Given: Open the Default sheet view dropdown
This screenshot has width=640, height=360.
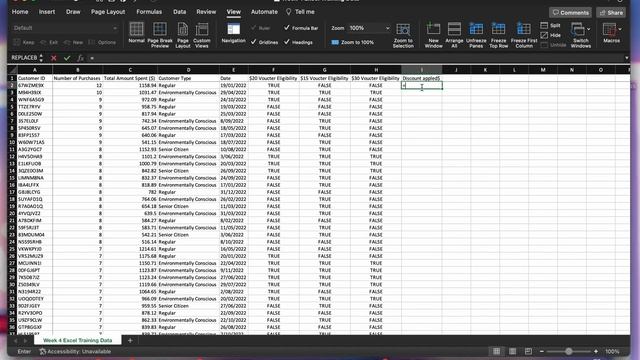Looking at the screenshot, I should (64, 28).
